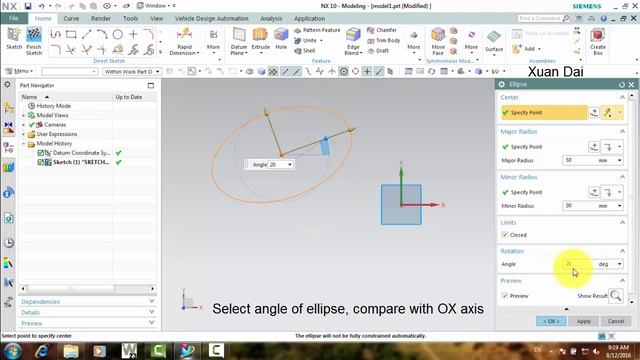Click the Major Radius input field
Viewport: 640px width, 360px height.
580,160
